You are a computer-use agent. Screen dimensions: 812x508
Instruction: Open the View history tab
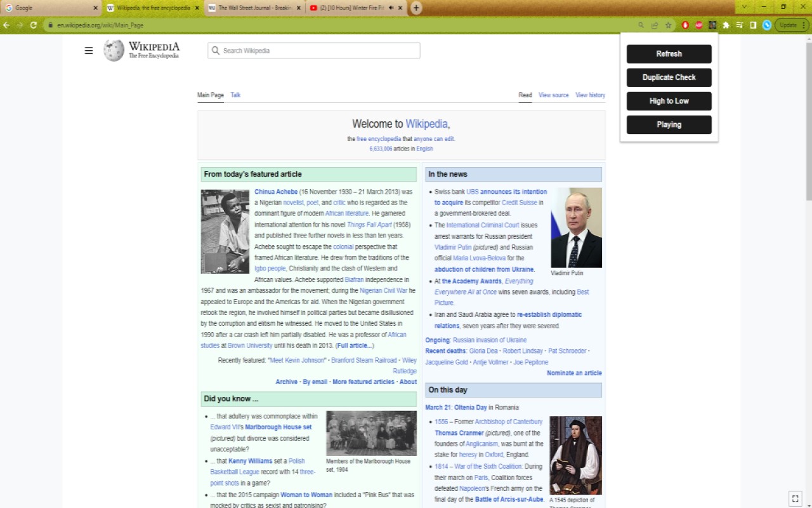(590, 95)
